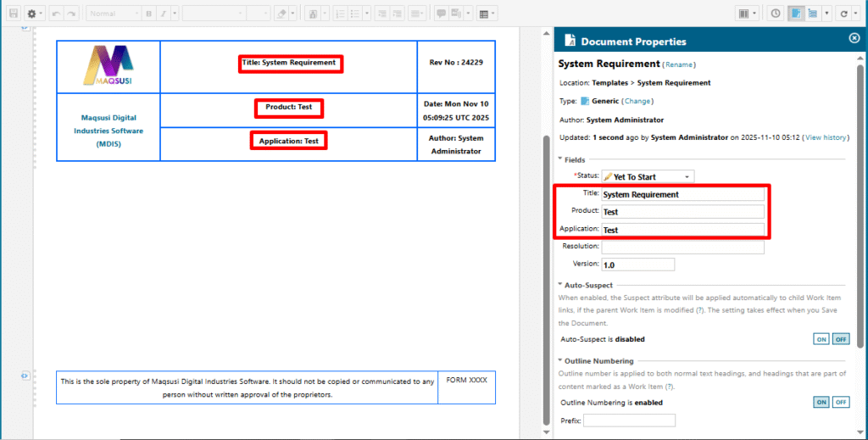Click the View history link

825,137
